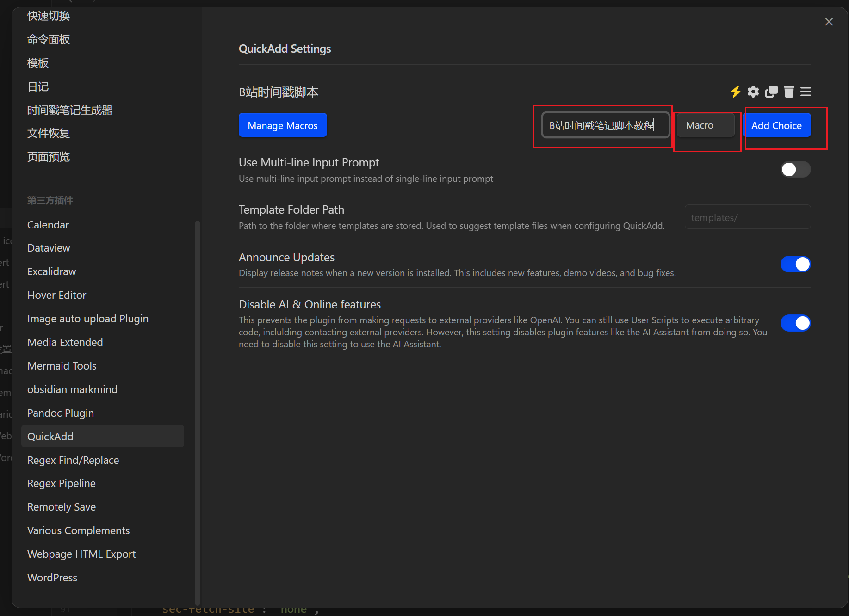Close the settings dialog with X
Screen dimensions: 849x616
829,22
